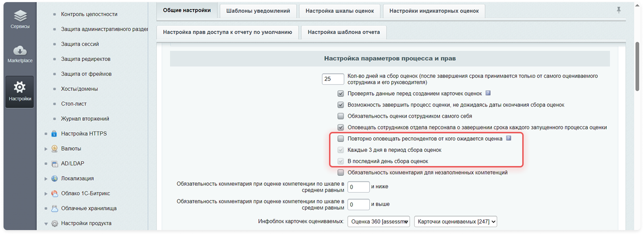Open Журнал вторжений in sidebar
Image resolution: width=644 pixels, height=235 pixels.
point(85,119)
